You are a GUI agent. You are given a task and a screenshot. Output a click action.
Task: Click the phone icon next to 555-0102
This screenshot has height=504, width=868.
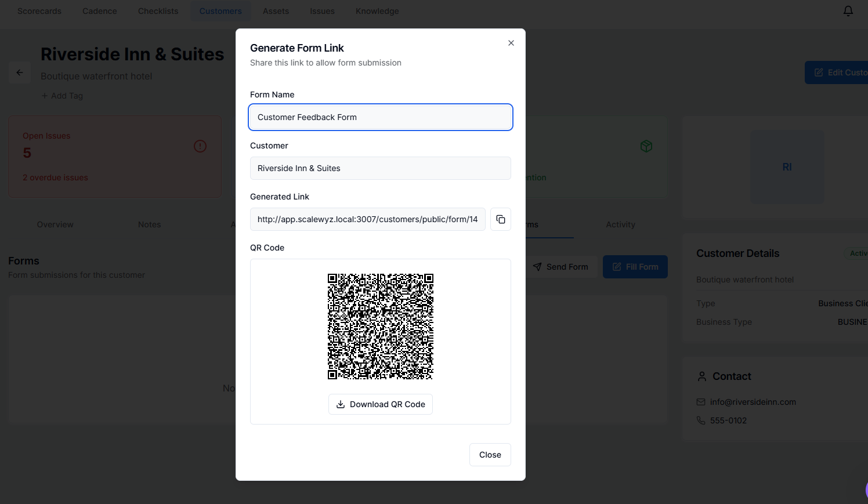pos(701,420)
